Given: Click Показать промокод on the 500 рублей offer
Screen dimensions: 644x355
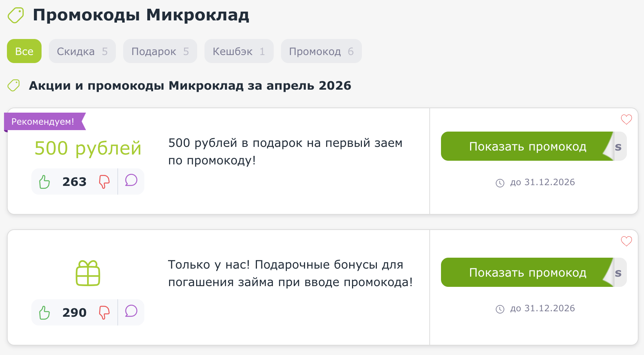Looking at the screenshot, I should (528, 146).
